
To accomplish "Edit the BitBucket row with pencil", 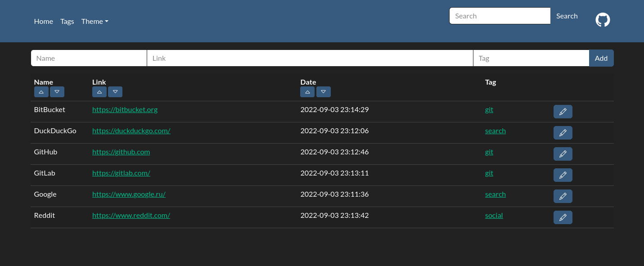I will click(x=563, y=112).
